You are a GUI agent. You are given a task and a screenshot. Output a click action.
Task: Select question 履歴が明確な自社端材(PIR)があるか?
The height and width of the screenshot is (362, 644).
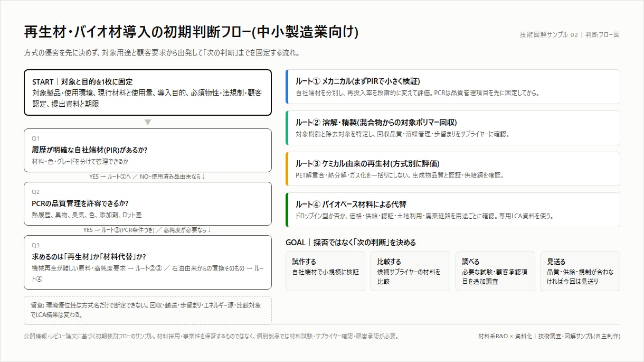point(89,150)
